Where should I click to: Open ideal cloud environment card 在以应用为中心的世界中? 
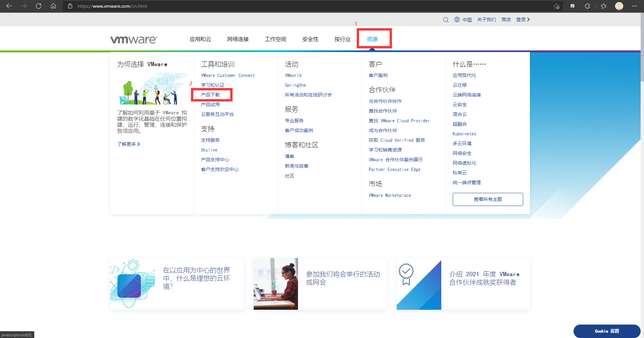tap(177, 284)
